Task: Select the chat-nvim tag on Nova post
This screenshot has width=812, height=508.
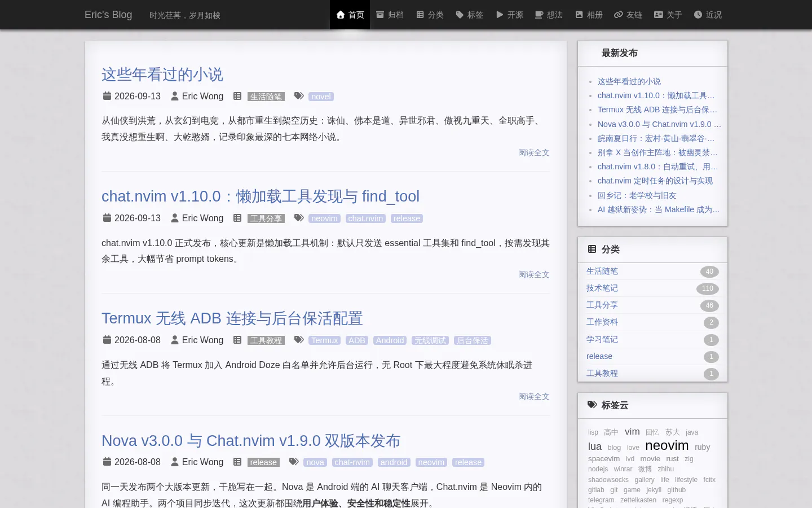Action: coord(352,462)
